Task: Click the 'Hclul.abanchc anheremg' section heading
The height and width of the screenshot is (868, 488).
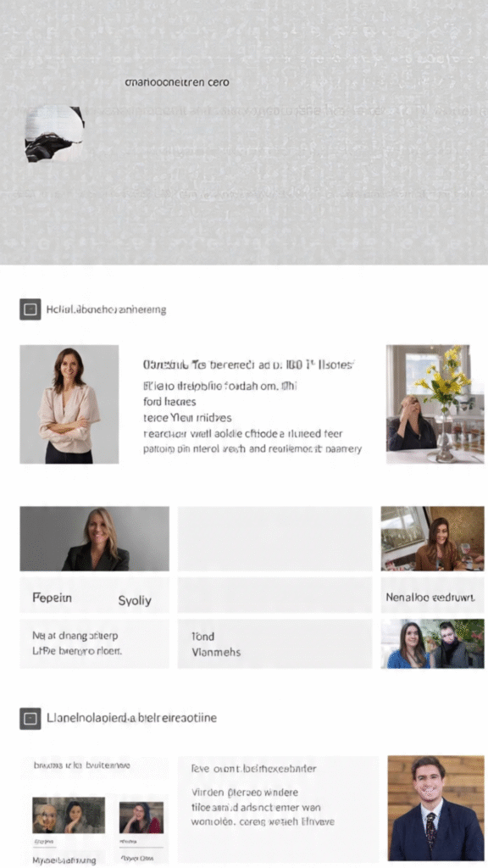Action: 106,309
